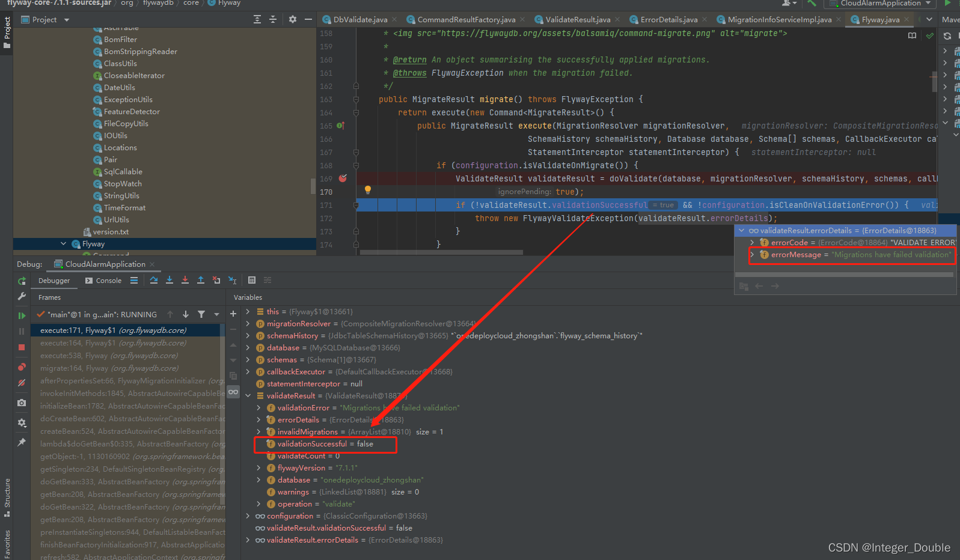Click the camera thread dump icon

point(22,403)
